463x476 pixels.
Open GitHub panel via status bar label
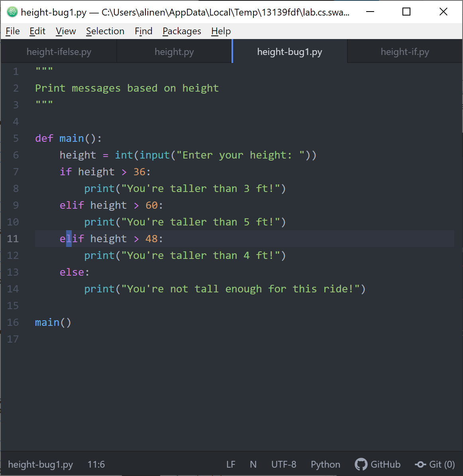coord(385,464)
